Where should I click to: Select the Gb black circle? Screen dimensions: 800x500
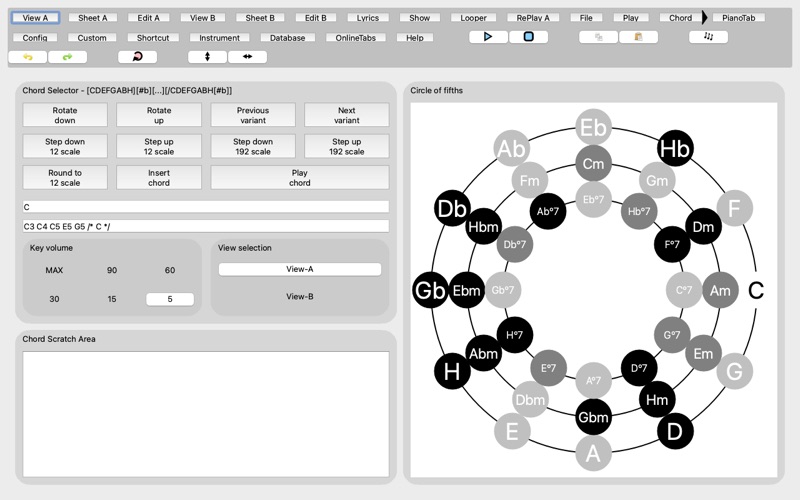pyautogui.click(x=431, y=290)
